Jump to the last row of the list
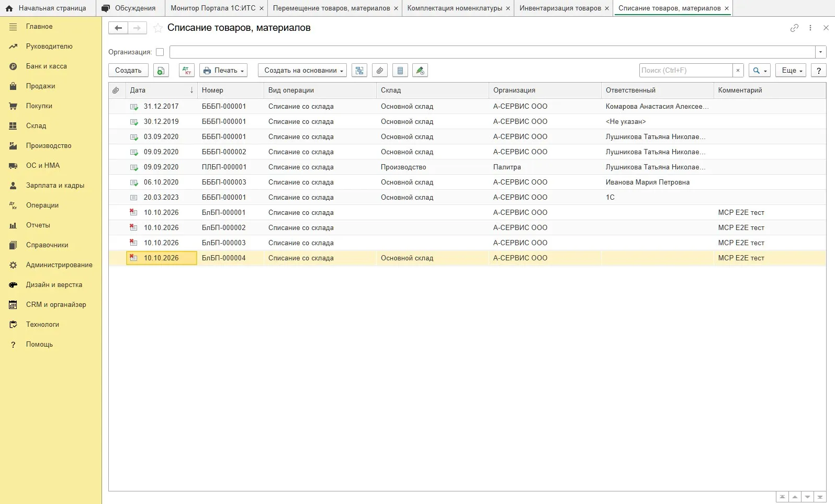This screenshot has width=835, height=504. click(820, 497)
